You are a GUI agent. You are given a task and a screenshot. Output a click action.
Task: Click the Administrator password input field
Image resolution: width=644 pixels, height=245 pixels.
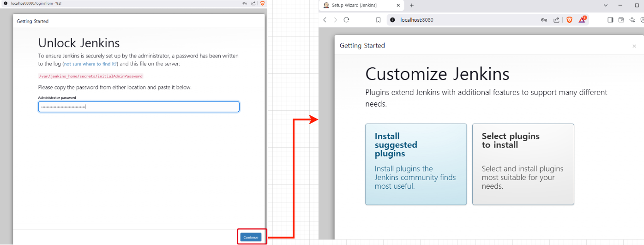[138, 107]
